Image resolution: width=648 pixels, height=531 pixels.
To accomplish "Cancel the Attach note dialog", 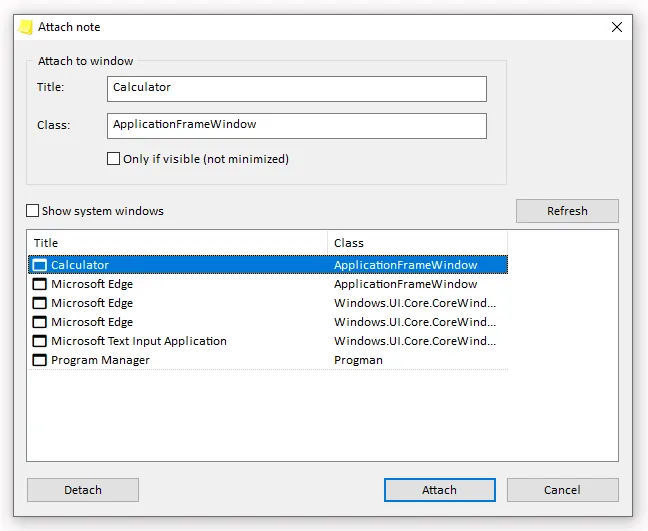I will 562,490.
